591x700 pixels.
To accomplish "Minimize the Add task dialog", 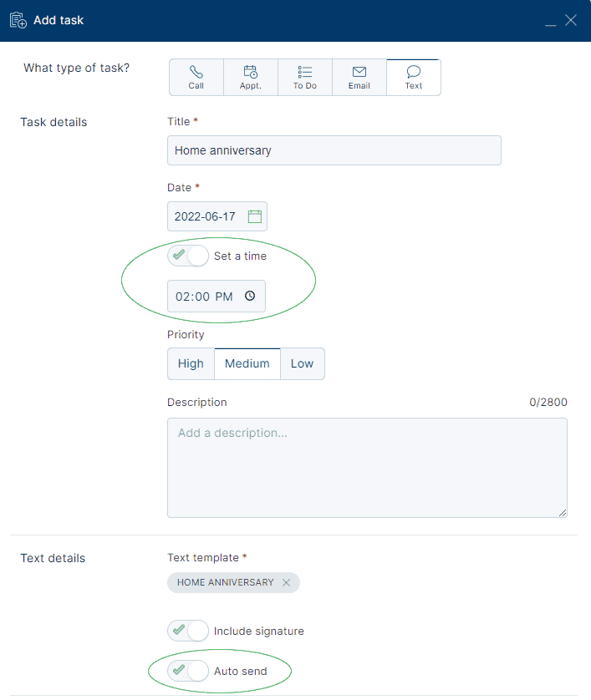I will coord(550,22).
